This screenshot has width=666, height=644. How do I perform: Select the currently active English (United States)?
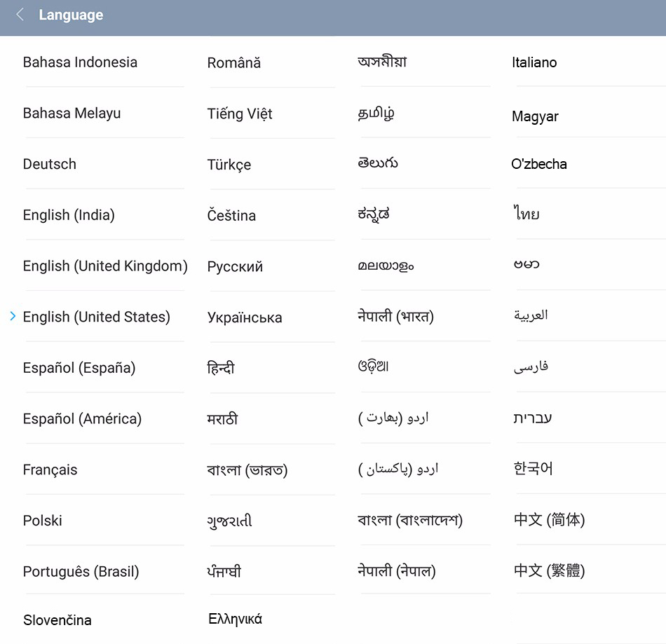[x=97, y=317]
